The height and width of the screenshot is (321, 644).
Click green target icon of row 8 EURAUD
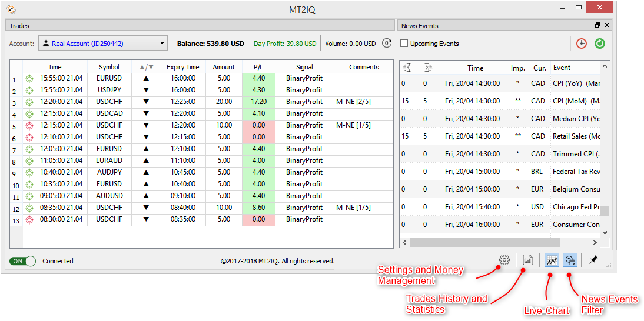coord(29,160)
